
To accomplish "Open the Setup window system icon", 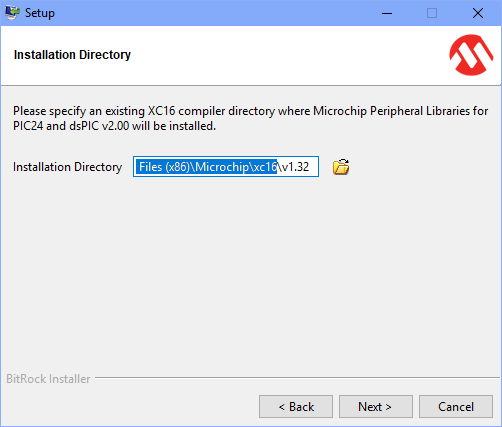I will pos(12,13).
